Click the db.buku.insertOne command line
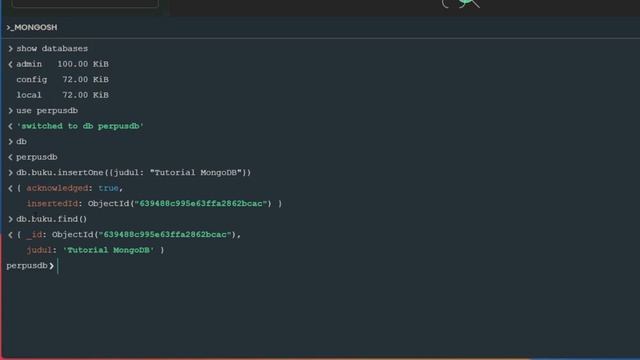Screen dimensions: 640x360 point(133,173)
